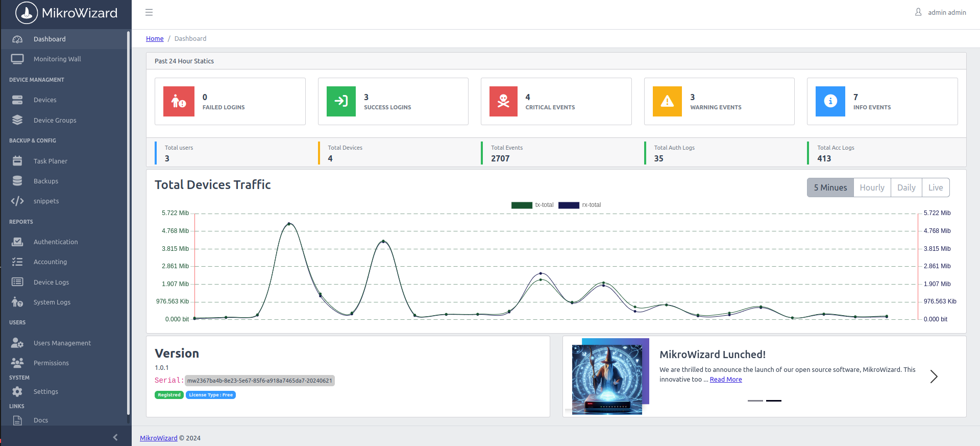The height and width of the screenshot is (446, 980).
Task: Toggle the tx-total legend color swatch
Action: [x=522, y=205]
